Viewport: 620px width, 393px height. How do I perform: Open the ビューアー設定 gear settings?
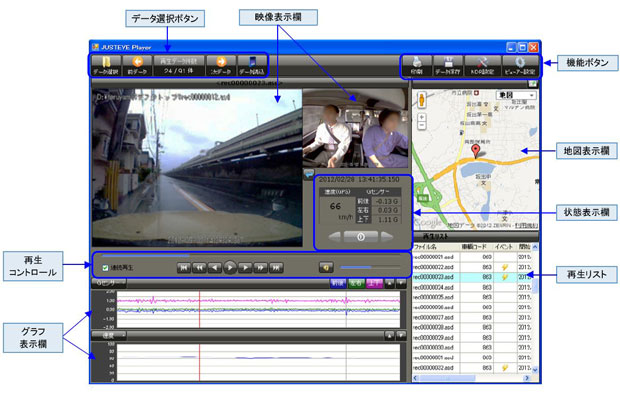pyautogui.click(x=520, y=66)
